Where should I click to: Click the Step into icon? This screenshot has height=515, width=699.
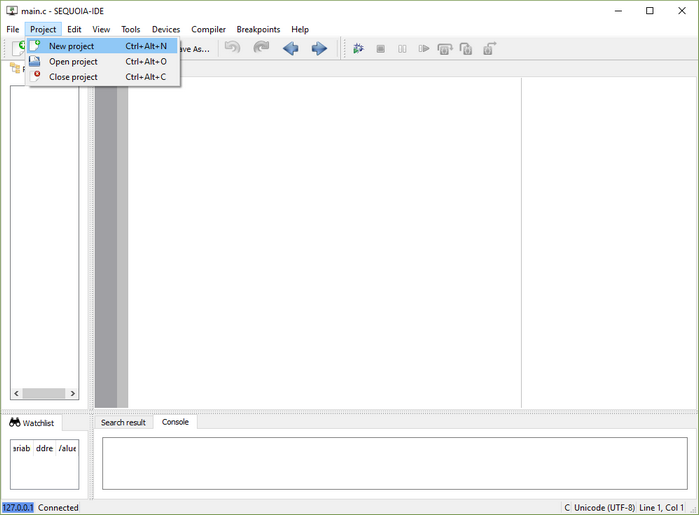click(466, 49)
